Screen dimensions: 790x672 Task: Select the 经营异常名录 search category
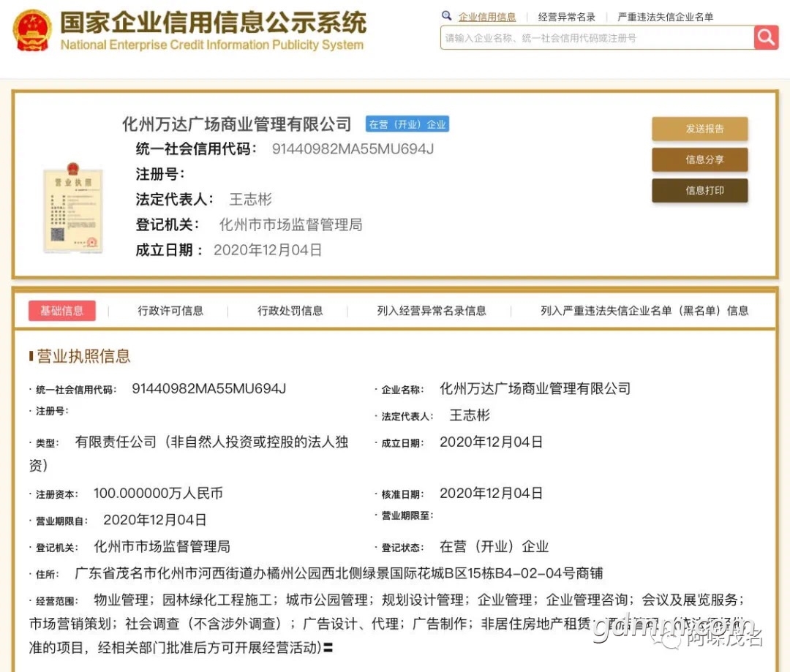point(566,17)
